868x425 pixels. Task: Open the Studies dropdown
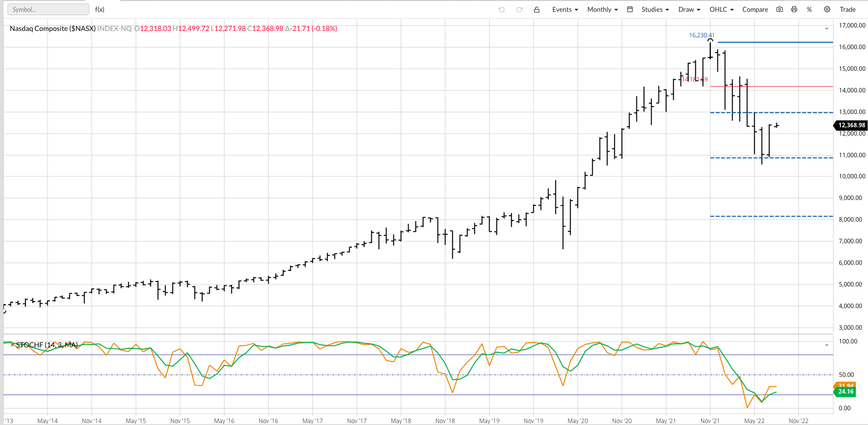pyautogui.click(x=655, y=9)
